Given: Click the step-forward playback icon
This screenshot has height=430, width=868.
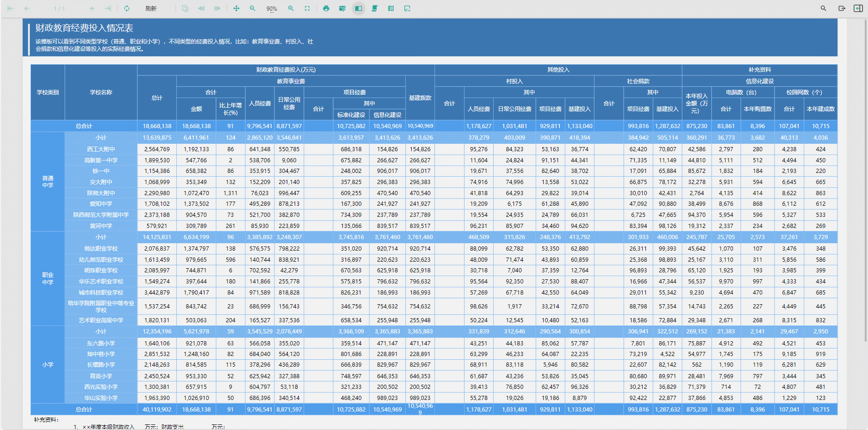Looking at the screenshot, I should pyautogui.click(x=217, y=8).
